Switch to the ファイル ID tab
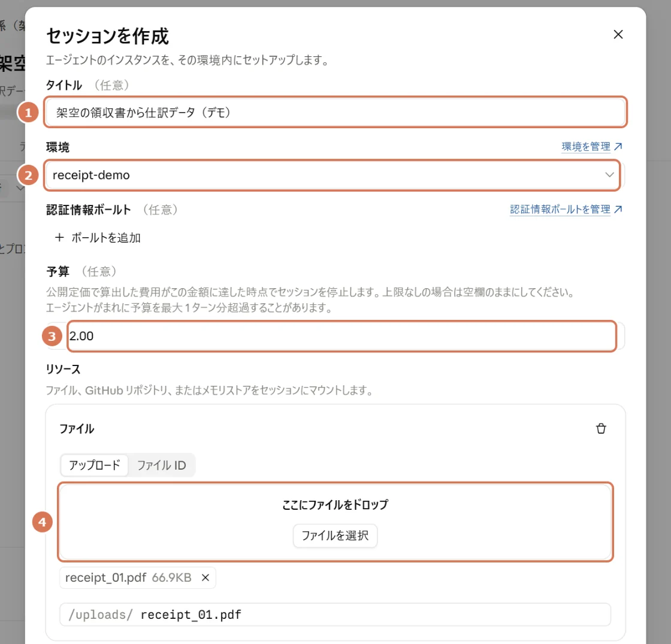The width and height of the screenshot is (671, 644). click(161, 465)
